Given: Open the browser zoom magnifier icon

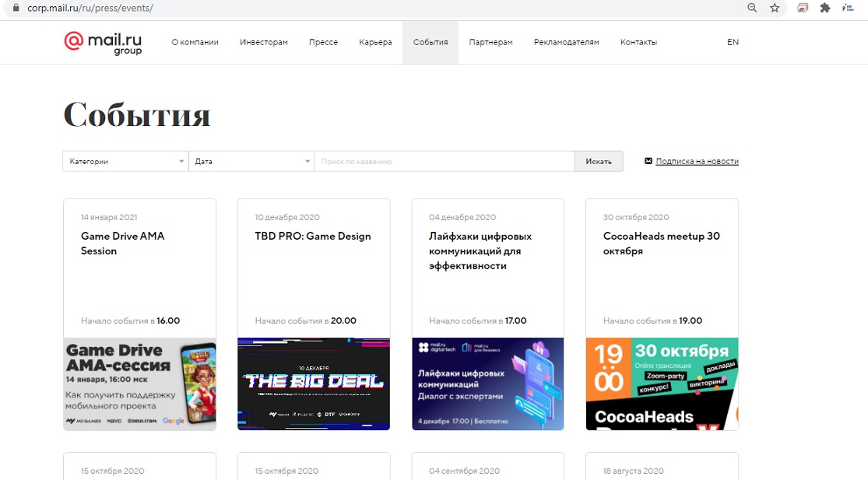Looking at the screenshot, I should pyautogui.click(x=752, y=8).
